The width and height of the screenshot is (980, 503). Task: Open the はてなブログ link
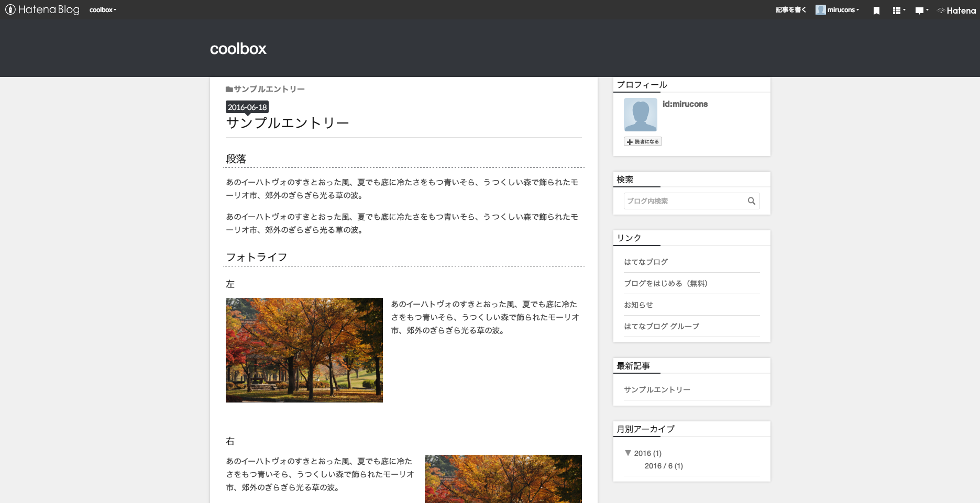[646, 262]
